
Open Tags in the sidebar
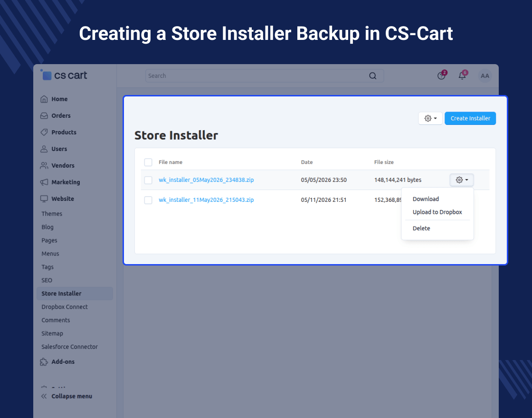coord(47,267)
